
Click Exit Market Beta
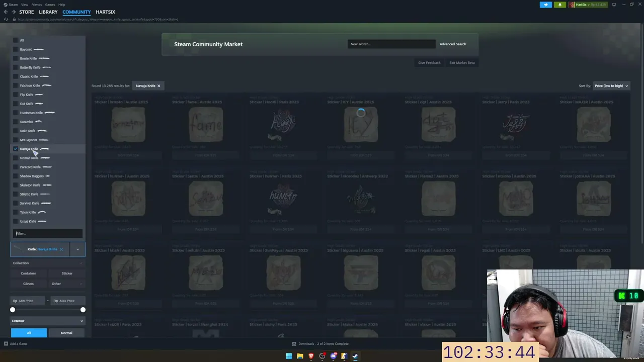point(462,63)
